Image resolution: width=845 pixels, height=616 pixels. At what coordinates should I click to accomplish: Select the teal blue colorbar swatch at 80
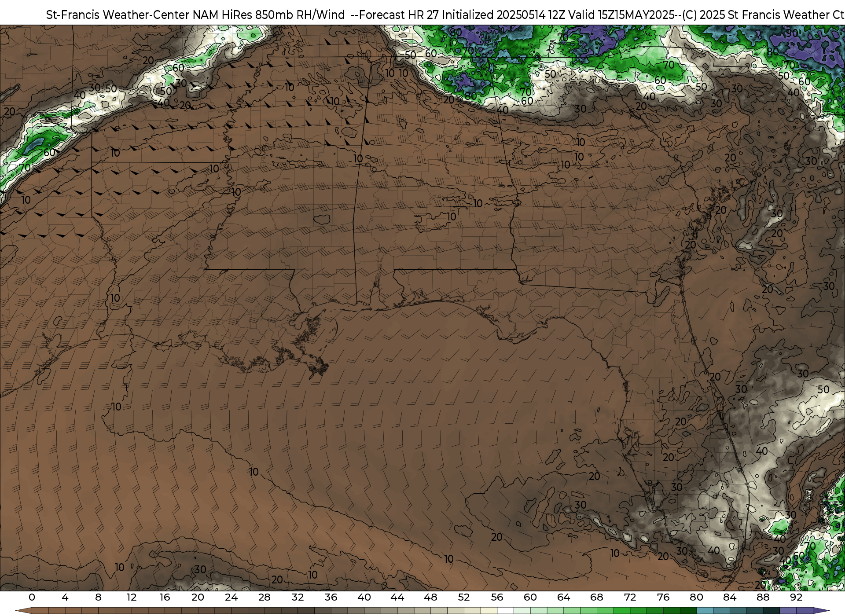(705, 611)
